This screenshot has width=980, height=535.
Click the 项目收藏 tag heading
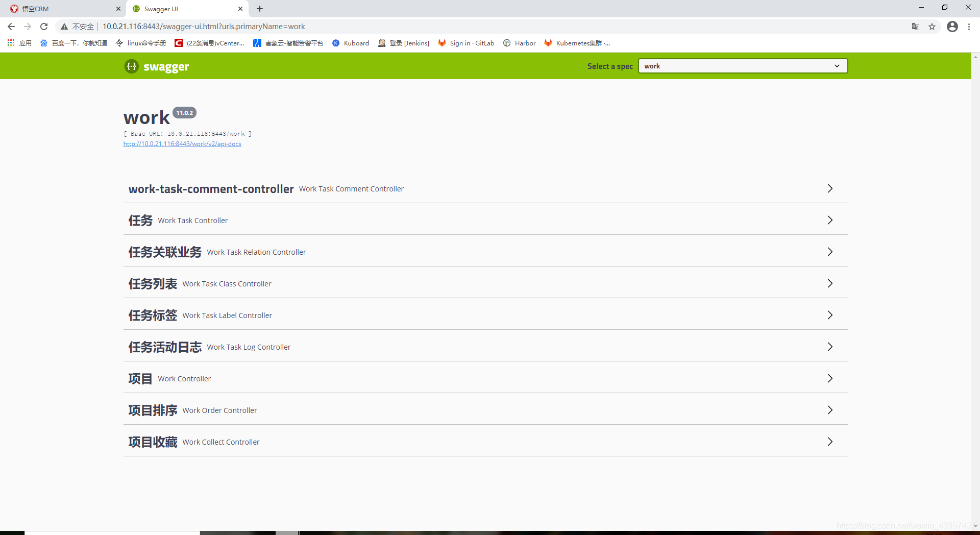tap(153, 442)
